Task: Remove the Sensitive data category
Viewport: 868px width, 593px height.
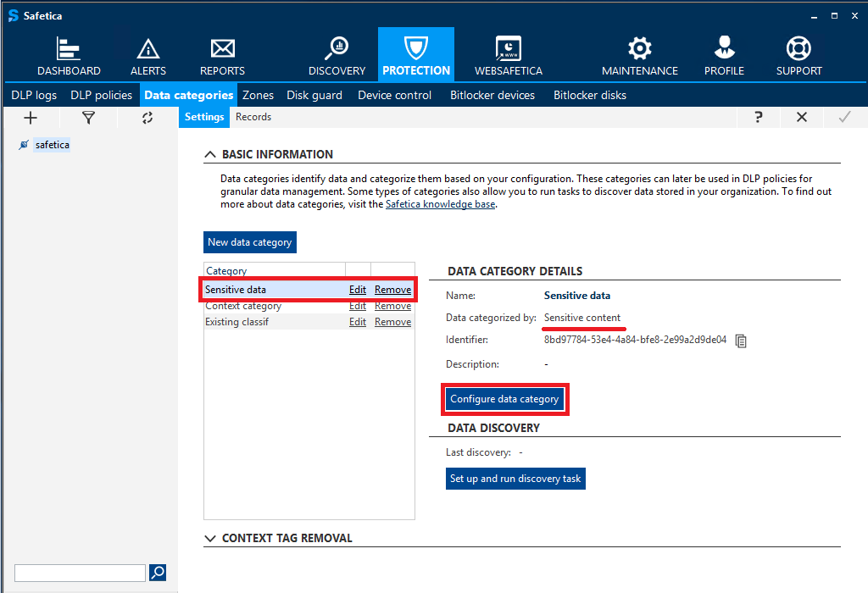Action: pos(392,290)
